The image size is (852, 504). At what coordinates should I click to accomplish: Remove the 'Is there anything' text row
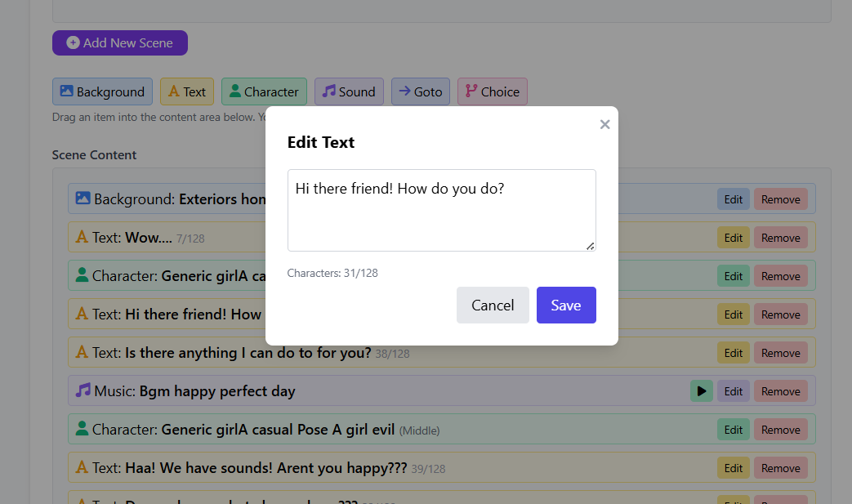pos(780,353)
